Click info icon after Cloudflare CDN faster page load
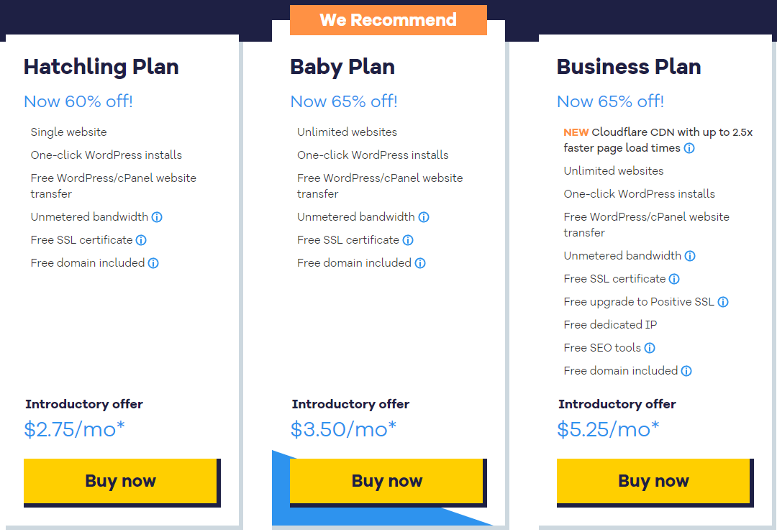The height and width of the screenshot is (532, 777). 689,148
